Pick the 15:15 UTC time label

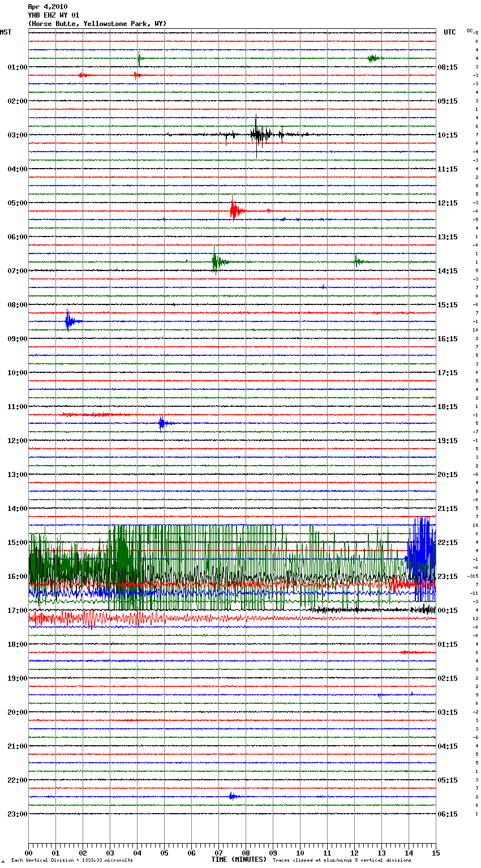click(448, 305)
